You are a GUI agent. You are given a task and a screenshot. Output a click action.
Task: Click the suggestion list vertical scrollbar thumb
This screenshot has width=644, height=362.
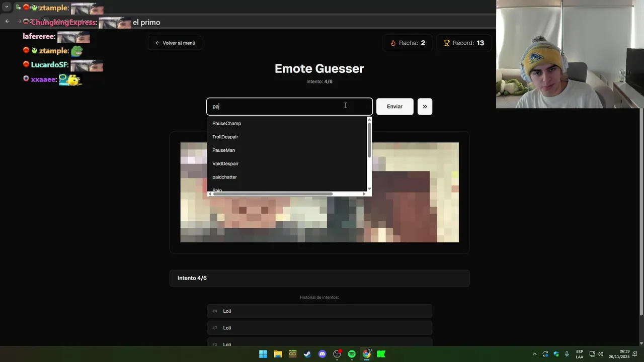(x=369, y=140)
